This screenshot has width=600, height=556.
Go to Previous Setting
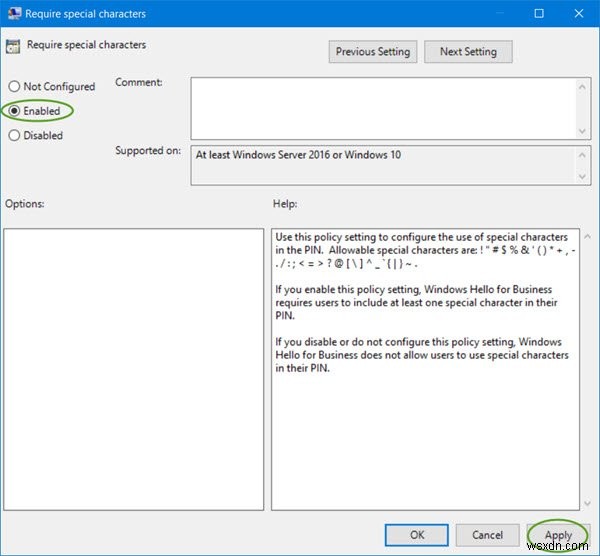pyautogui.click(x=373, y=52)
